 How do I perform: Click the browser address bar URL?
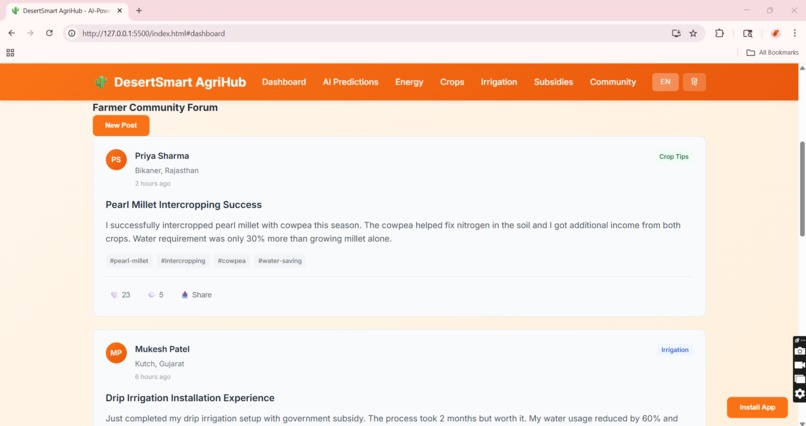154,33
